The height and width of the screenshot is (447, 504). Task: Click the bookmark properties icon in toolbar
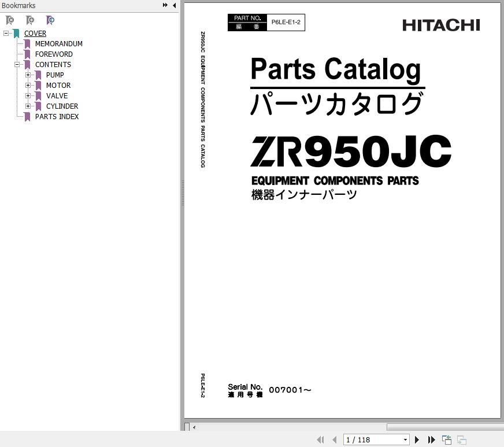point(50,20)
